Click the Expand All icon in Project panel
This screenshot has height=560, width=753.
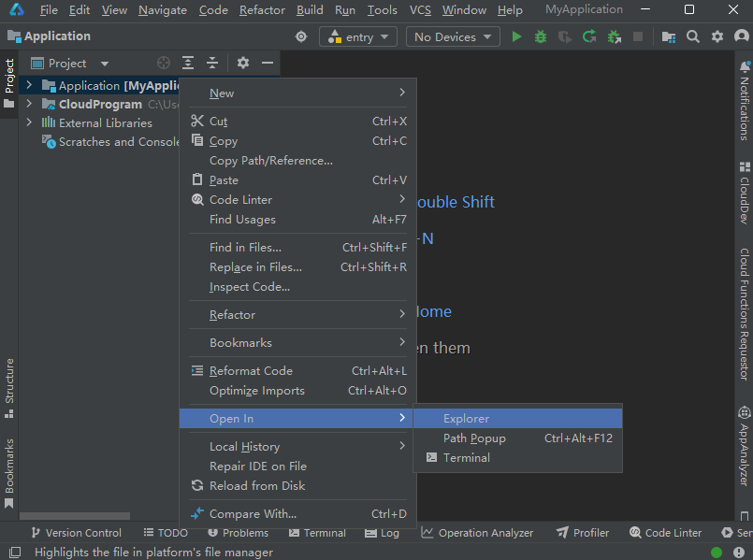click(x=188, y=63)
